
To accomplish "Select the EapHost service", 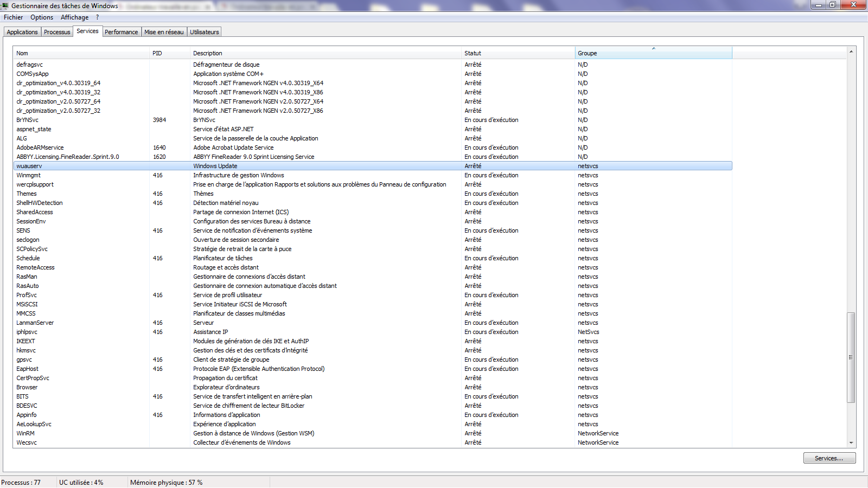I will coord(373,369).
